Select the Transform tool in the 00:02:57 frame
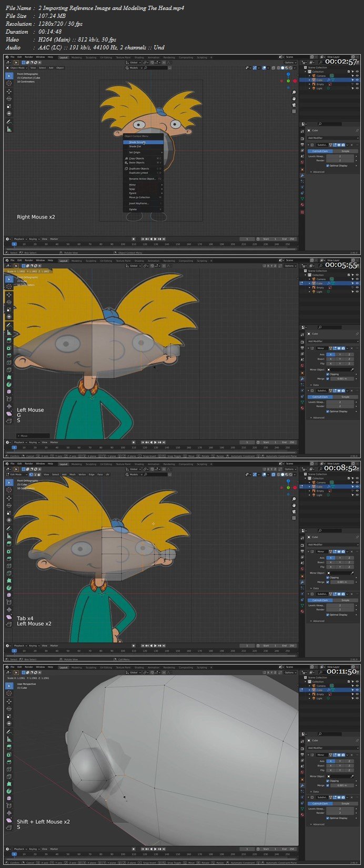The image size is (364, 868). tap(9, 113)
